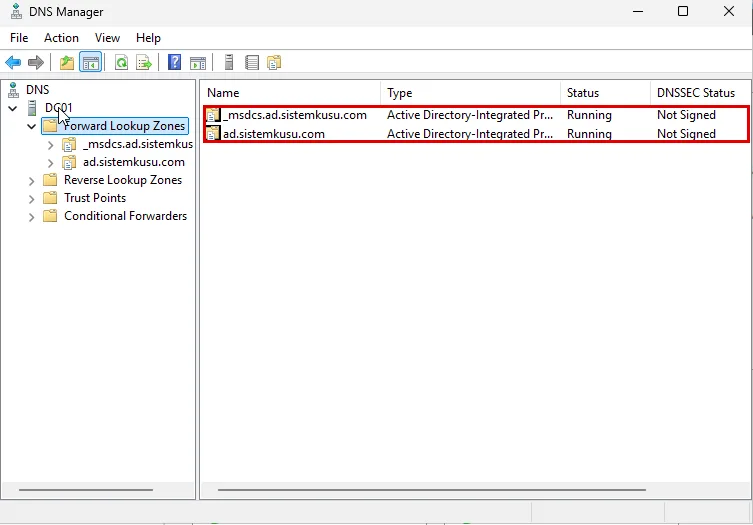Open Help with the blue question mark icon
This screenshot has height=525, width=753.
pos(174,62)
